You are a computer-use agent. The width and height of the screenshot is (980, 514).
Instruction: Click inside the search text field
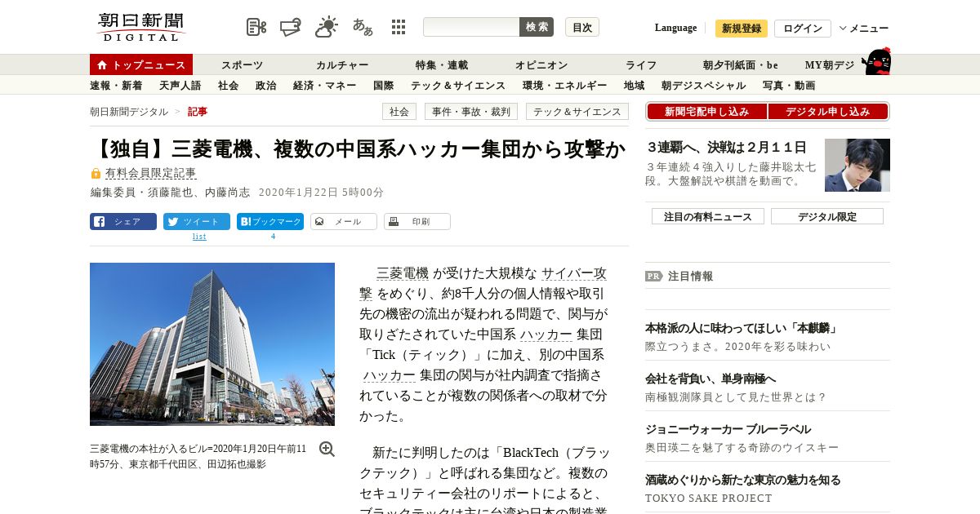471,27
